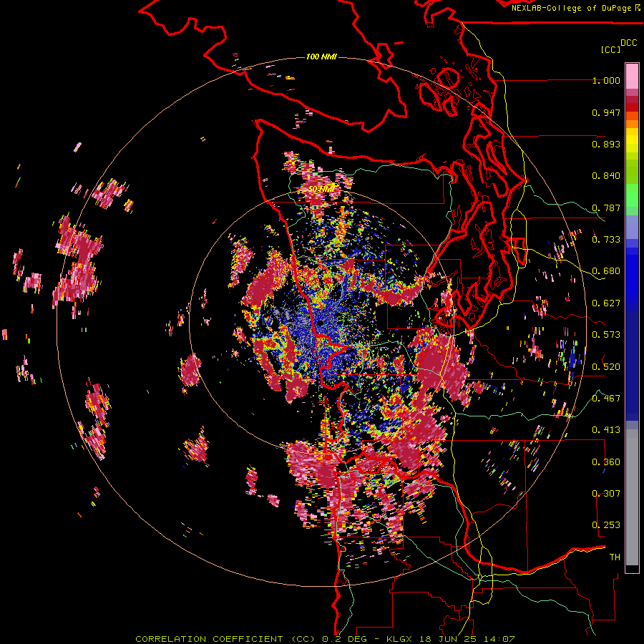Click the 100 NMI range ring label
Viewport: 644px width, 644px height.
click(x=321, y=57)
